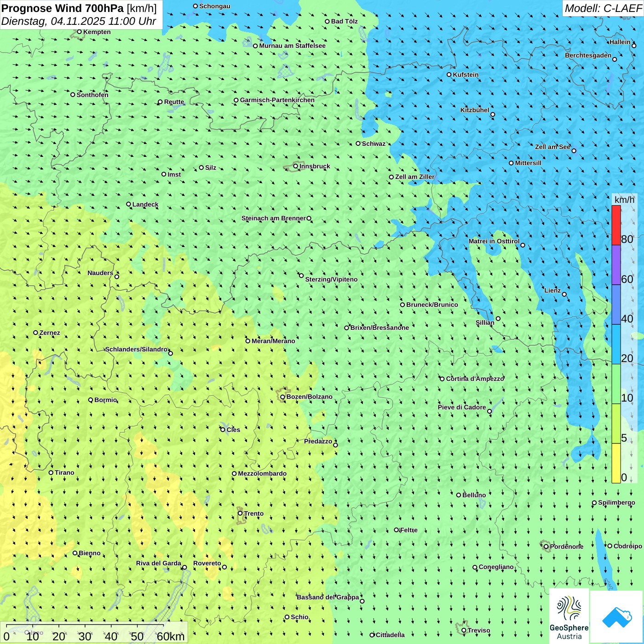Screen dimensions: 644x644
Task: Click the 'Sterzing/Vipiteno' label
Action: click(x=331, y=279)
